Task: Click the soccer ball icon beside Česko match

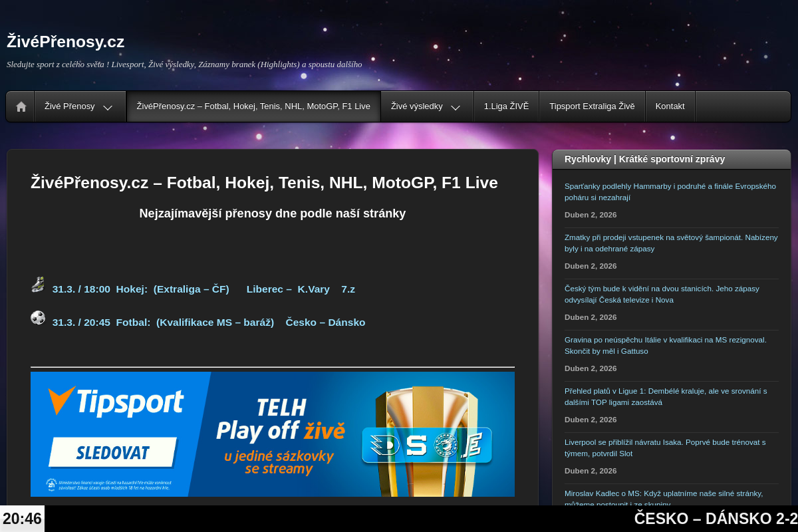Action: (38, 318)
